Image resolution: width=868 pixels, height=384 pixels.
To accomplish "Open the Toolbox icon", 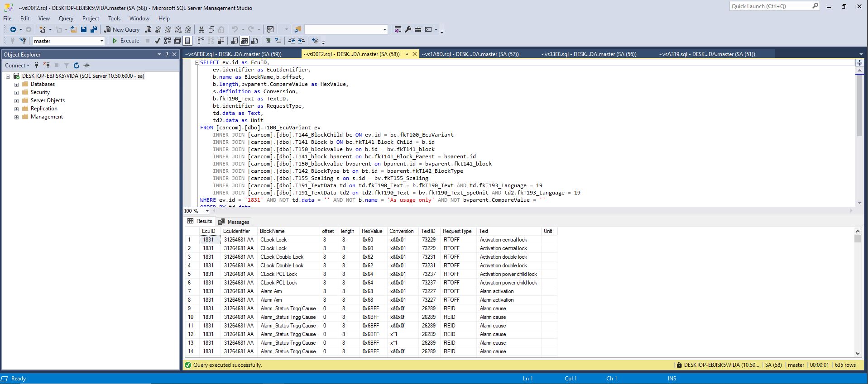I will tap(418, 29).
